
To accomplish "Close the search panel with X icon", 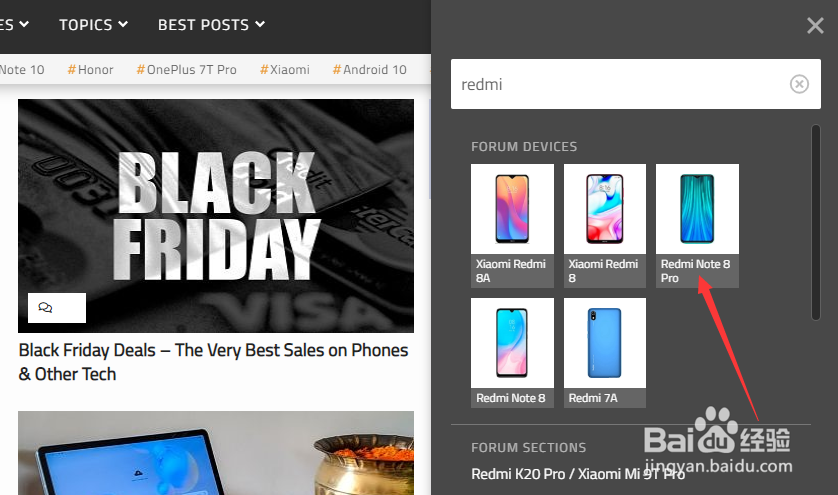I will tap(815, 25).
